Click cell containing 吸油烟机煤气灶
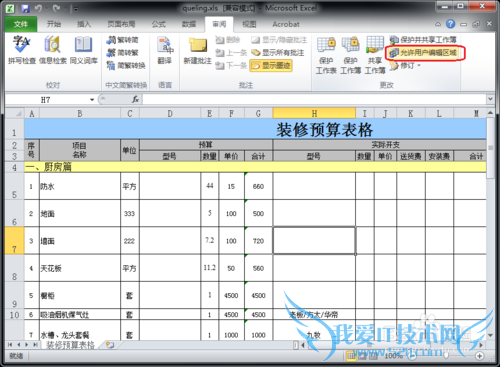This screenshot has height=367, width=500. pyautogui.click(x=80, y=314)
